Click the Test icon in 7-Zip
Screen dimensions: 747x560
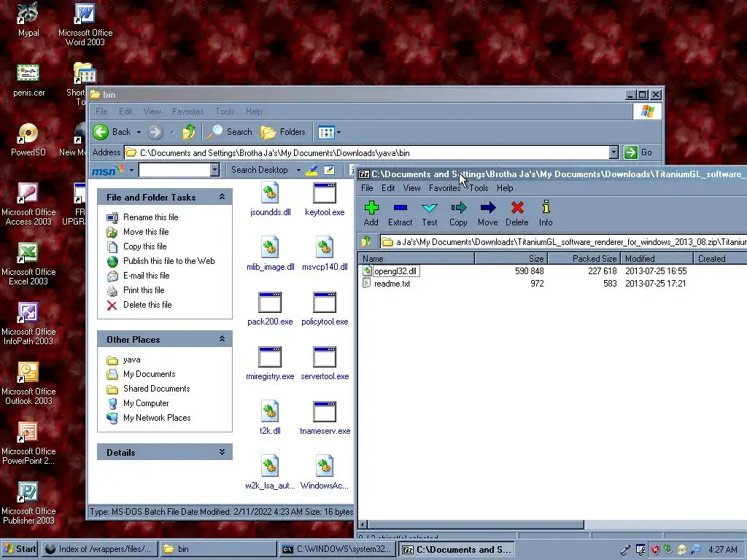429,213
